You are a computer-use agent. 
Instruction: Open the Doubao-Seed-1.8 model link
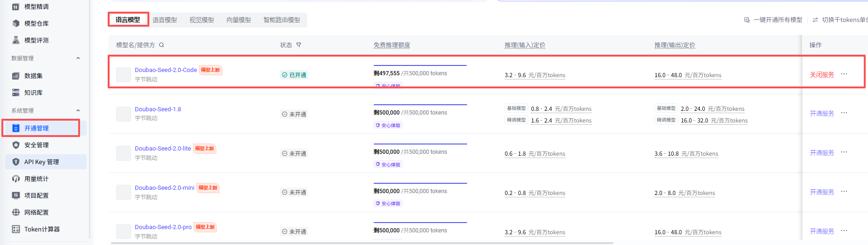tap(158, 109)
